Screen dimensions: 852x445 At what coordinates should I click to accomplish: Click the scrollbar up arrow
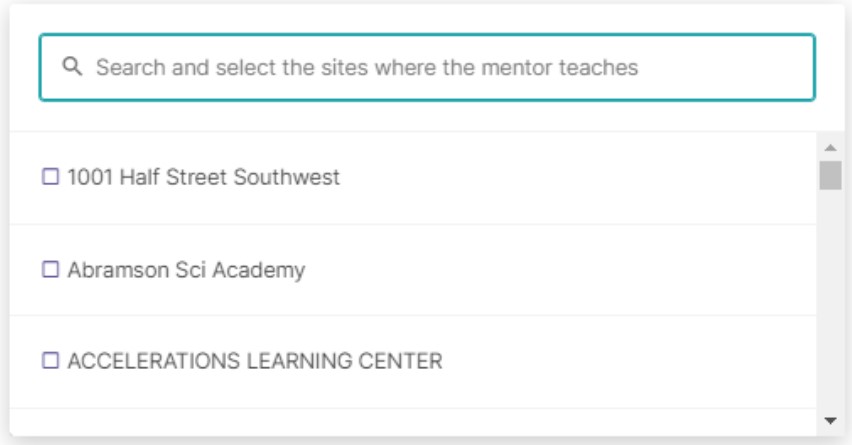click(830, 147)
